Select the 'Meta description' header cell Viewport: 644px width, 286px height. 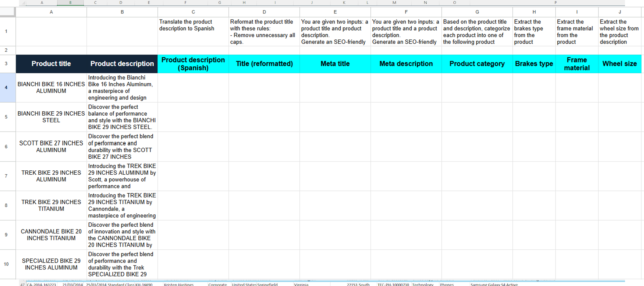pyautogui.click(x=406, y=64)
